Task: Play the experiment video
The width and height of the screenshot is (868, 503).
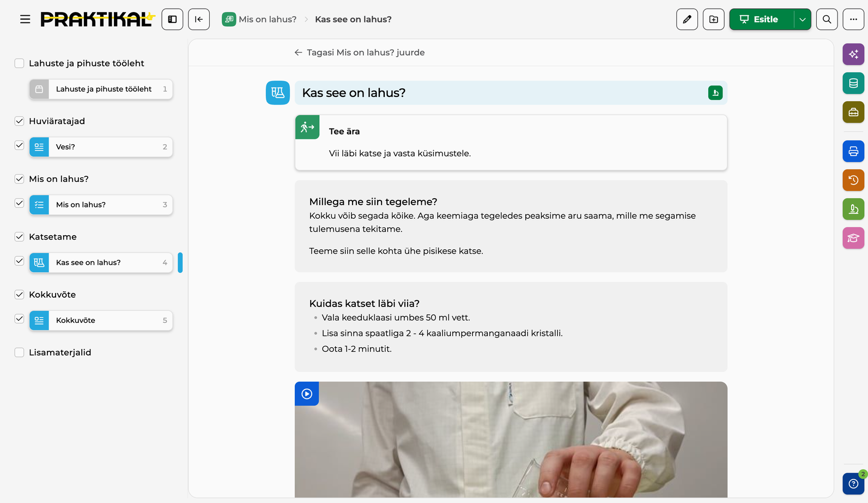Action: point(307,394)
